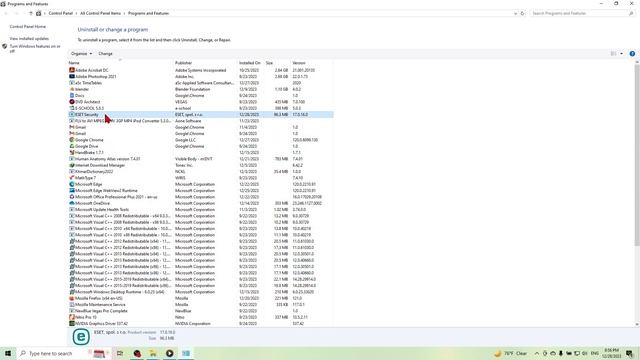The height and width of the screenshot is (360, 640).
Task: Open the view options dropdown arrow
Action: (622, 53)
